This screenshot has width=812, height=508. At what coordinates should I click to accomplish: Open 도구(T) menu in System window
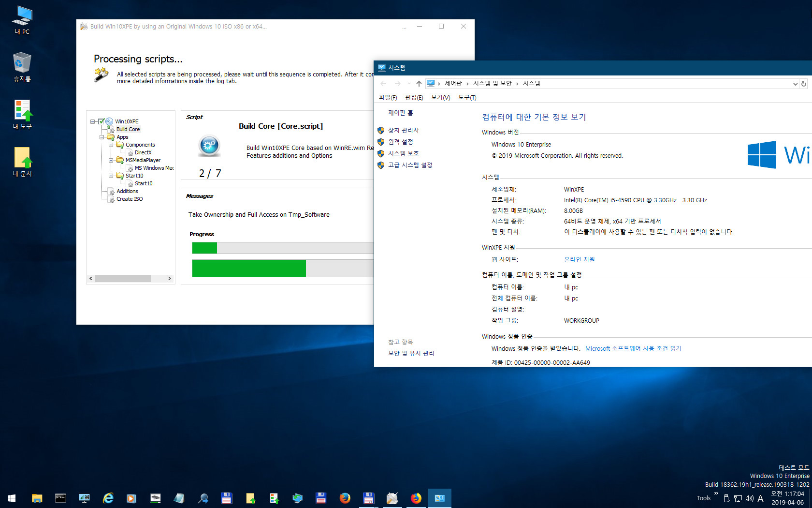click(467, 98)
